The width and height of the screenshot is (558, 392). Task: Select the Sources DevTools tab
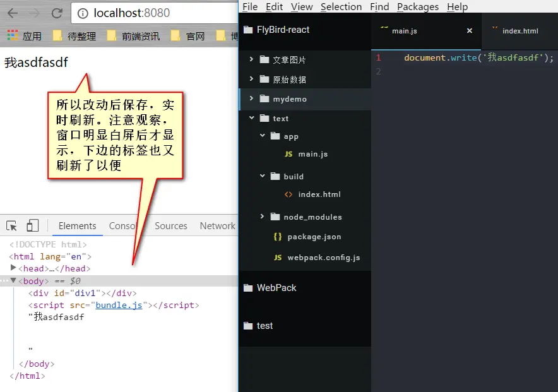[x=171, y=226]
